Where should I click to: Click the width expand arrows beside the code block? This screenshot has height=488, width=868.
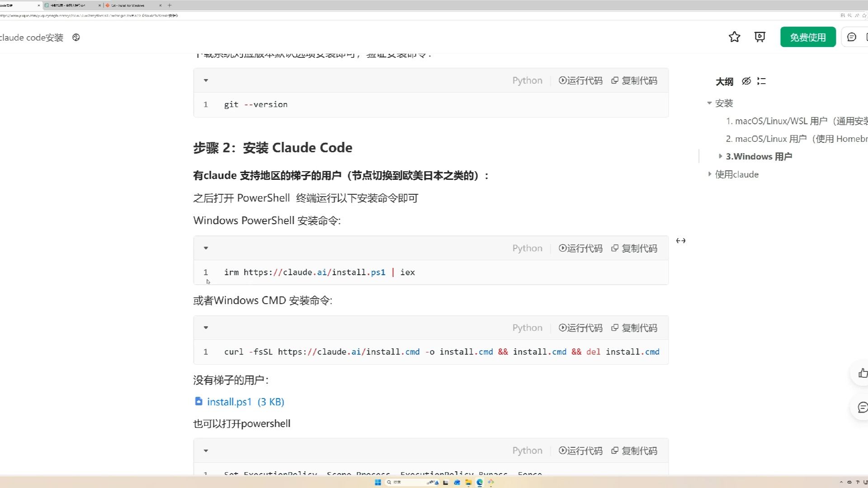click(x=680, y=241)
